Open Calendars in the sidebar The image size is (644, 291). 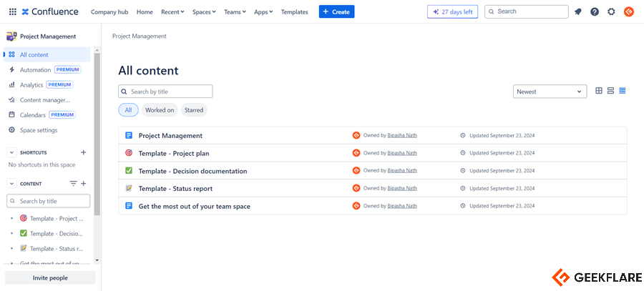(x=47, y=115)
